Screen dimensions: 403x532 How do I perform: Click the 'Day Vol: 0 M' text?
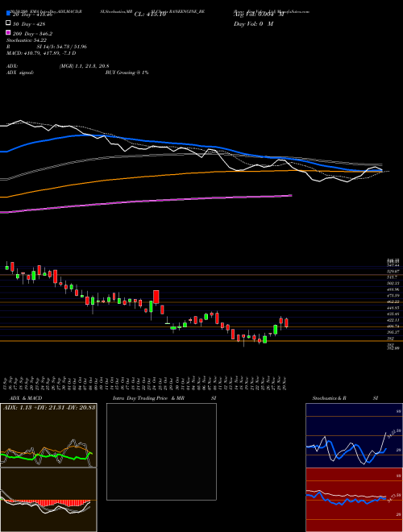coord(253,24)
